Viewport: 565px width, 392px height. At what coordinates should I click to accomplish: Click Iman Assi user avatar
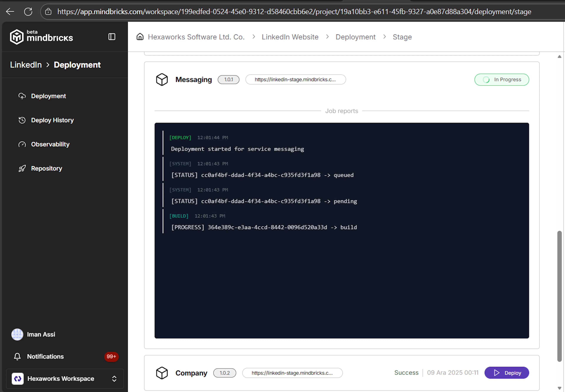(x=17, y=334)
